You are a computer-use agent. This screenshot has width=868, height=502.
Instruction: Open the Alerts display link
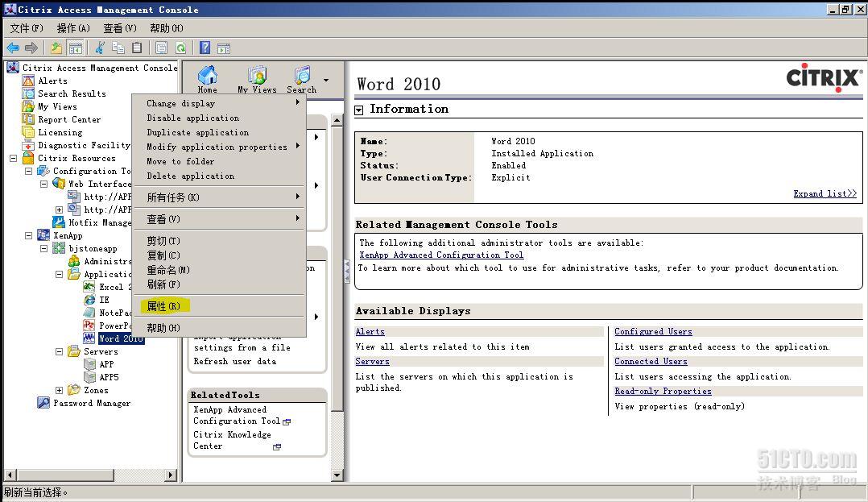(370, 331)
